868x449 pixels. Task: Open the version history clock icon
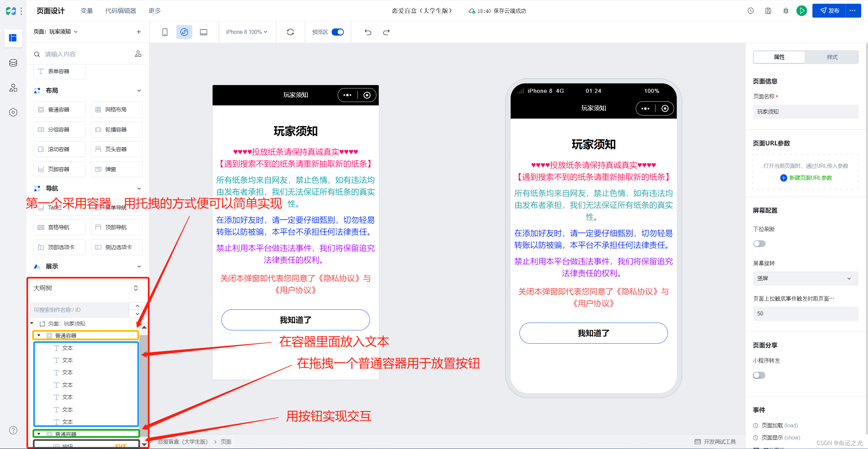tap(751, 11)
